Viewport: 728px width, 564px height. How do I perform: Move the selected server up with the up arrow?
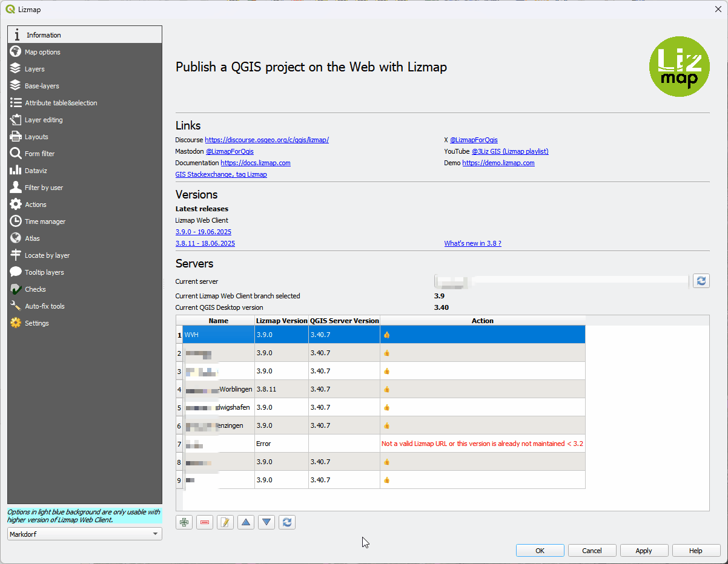click(246, 522)
